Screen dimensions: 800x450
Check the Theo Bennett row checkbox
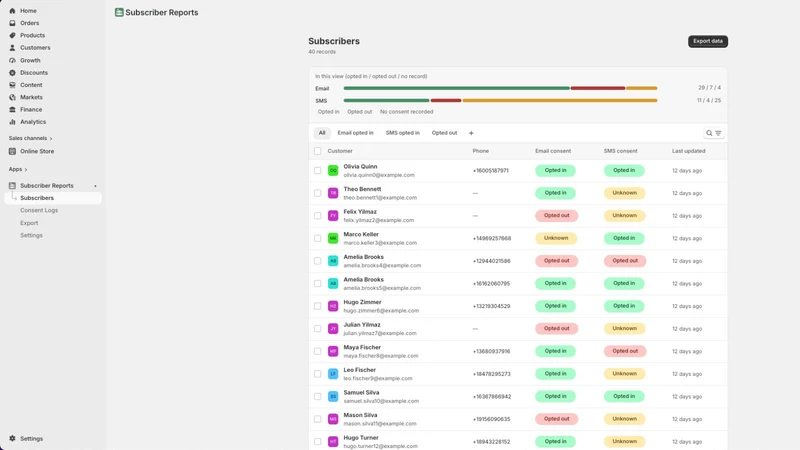click(317, 193)
